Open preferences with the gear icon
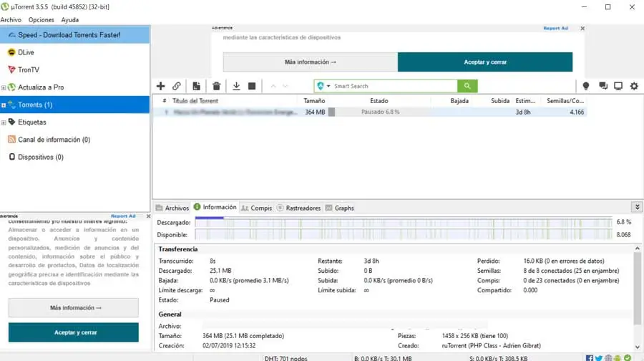 (x=634, y=86)
